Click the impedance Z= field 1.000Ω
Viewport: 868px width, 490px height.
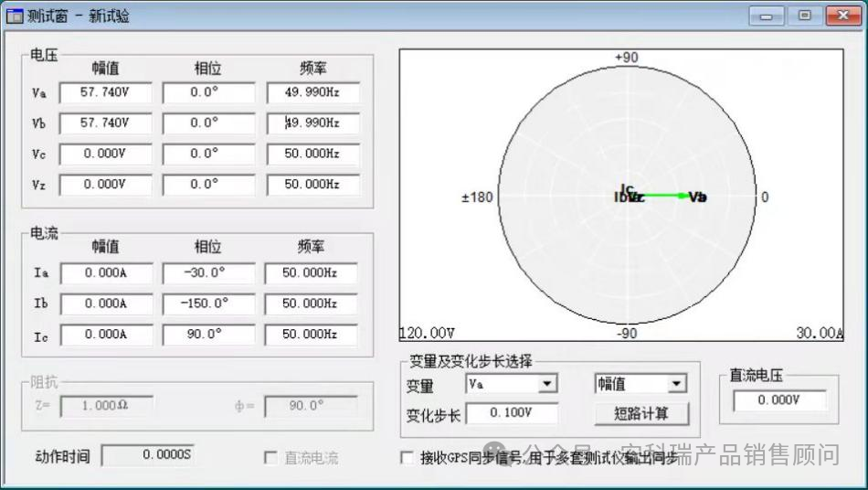(x=106, y=406)
